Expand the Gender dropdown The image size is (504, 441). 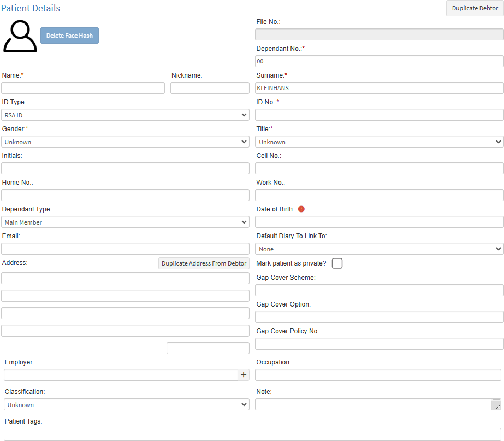click(125, 142)
